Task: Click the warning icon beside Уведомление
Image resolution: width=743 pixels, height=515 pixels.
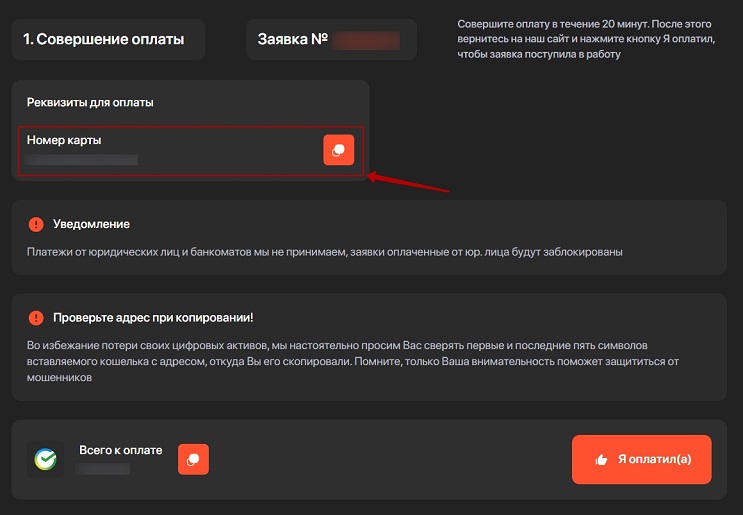Action: [x=36, y=224]
